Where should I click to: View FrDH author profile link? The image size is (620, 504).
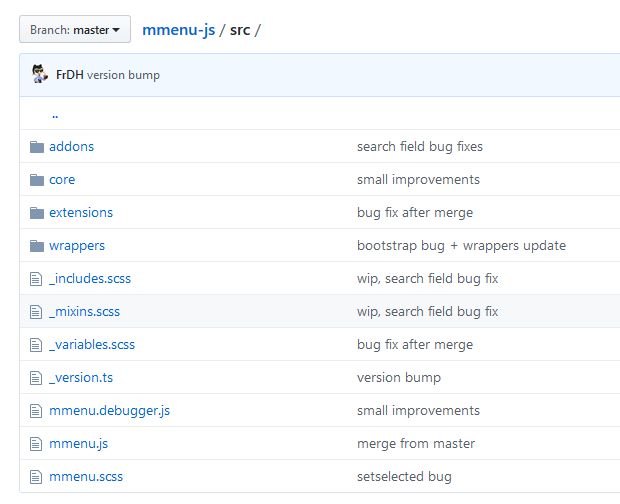click(69, 75)
